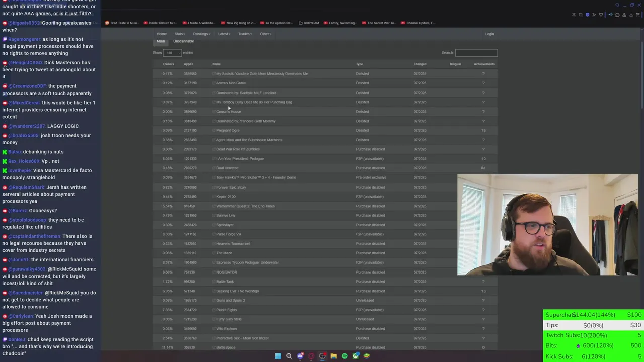
Task: Sort the table by Kingpin column
Action: (455, 64)
